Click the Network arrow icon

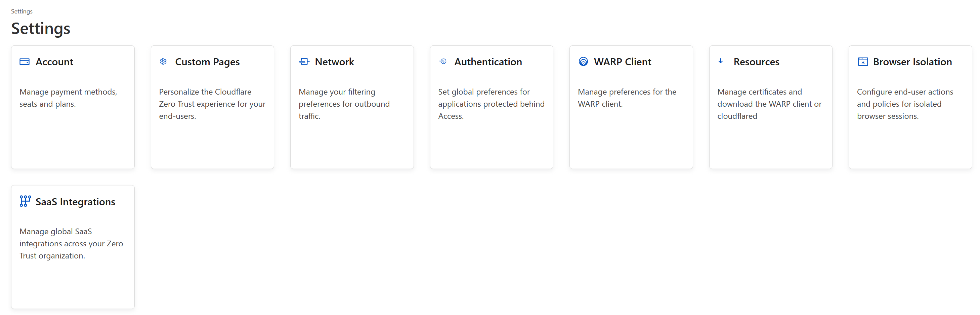coord(304,61)
